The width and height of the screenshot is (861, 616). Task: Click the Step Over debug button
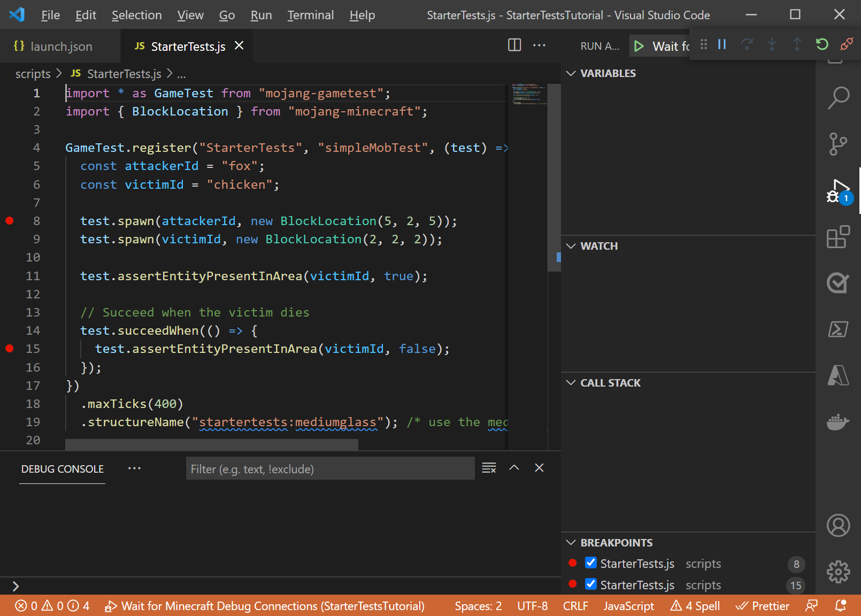[x=747, y=44]
